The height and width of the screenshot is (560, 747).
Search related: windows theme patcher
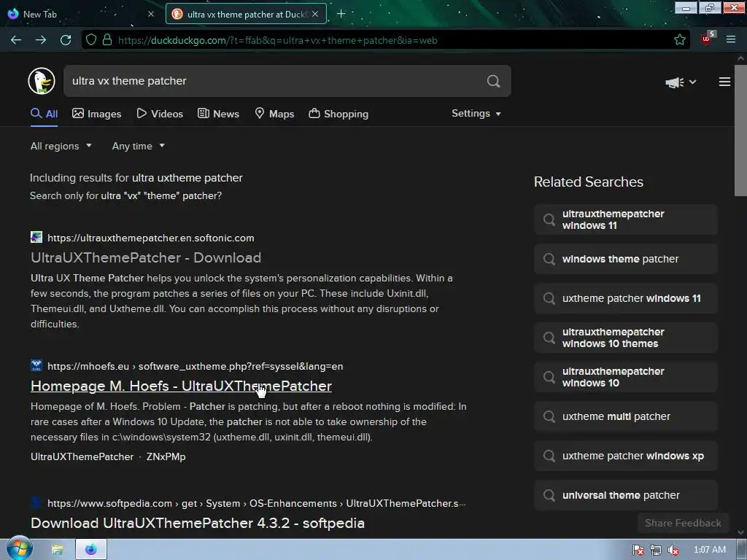pyautogui.click(x=625, y=259)
